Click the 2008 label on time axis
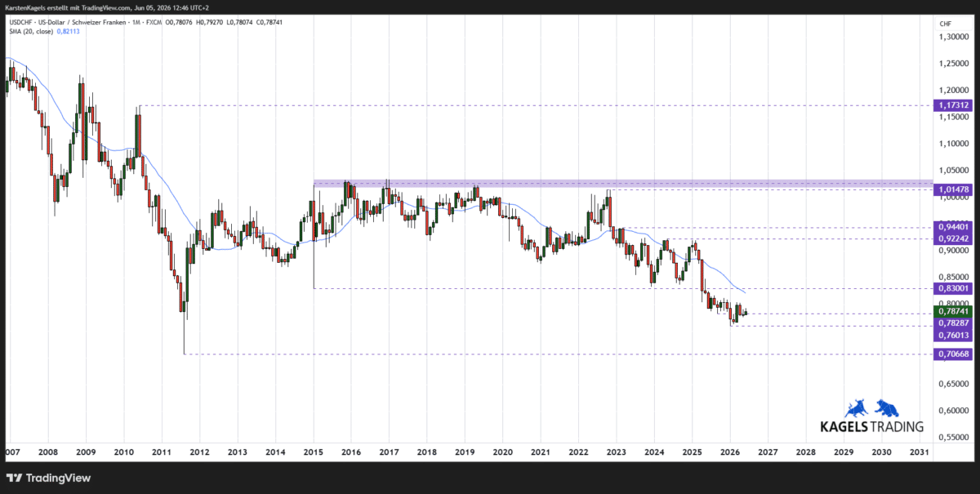 click(48, 452)
